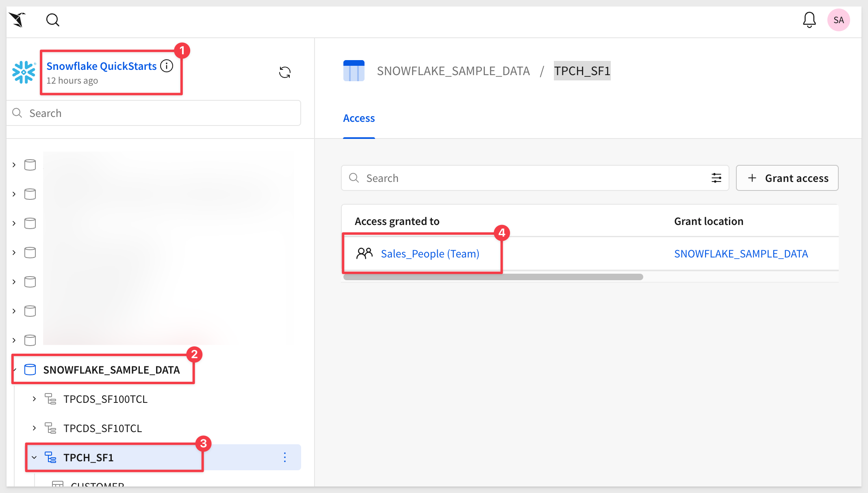Click the TPCDS_SF100TCL schema icon
Image resolution: width=868 pixels, height=493 pixels.
tap(50, 399)
